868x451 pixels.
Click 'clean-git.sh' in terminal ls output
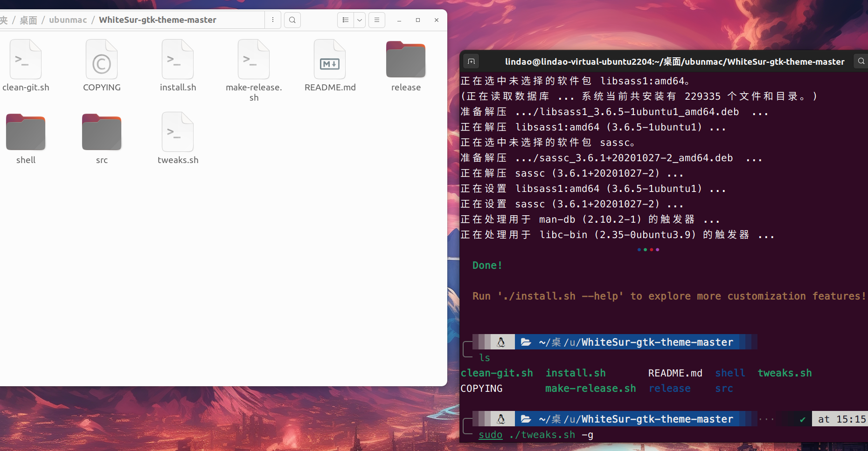[x=497, y=373]
